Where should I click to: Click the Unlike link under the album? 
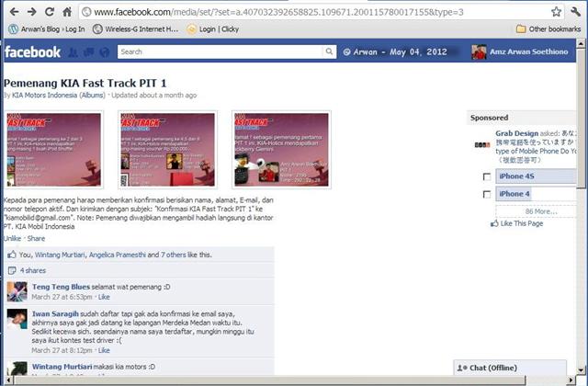click(12, 239)
